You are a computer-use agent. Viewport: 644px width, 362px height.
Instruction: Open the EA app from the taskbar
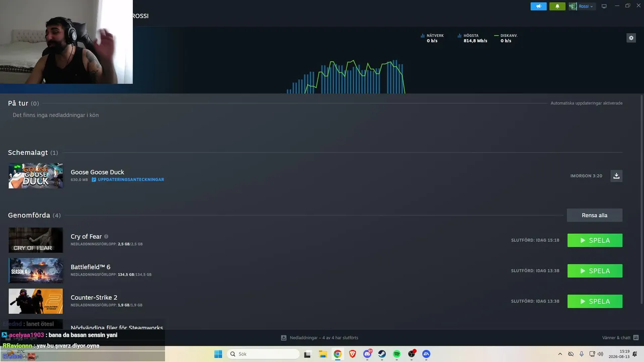click(x=426, y=354)
